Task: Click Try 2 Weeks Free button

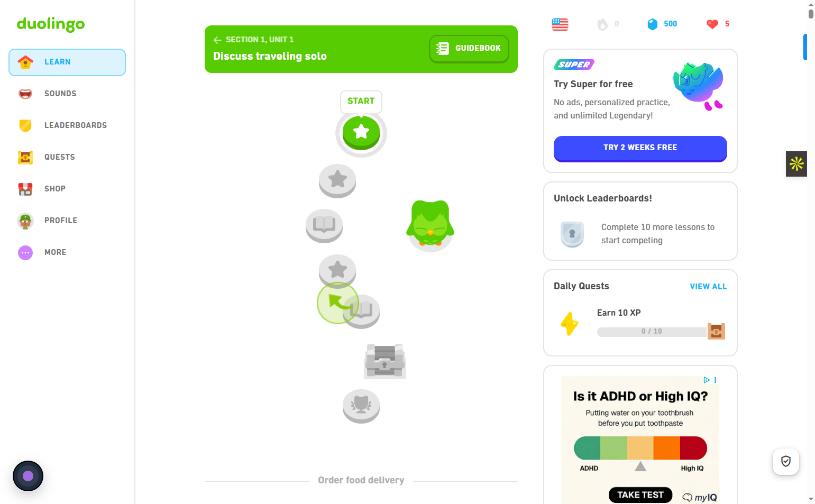Action: [x=640, y=148]
